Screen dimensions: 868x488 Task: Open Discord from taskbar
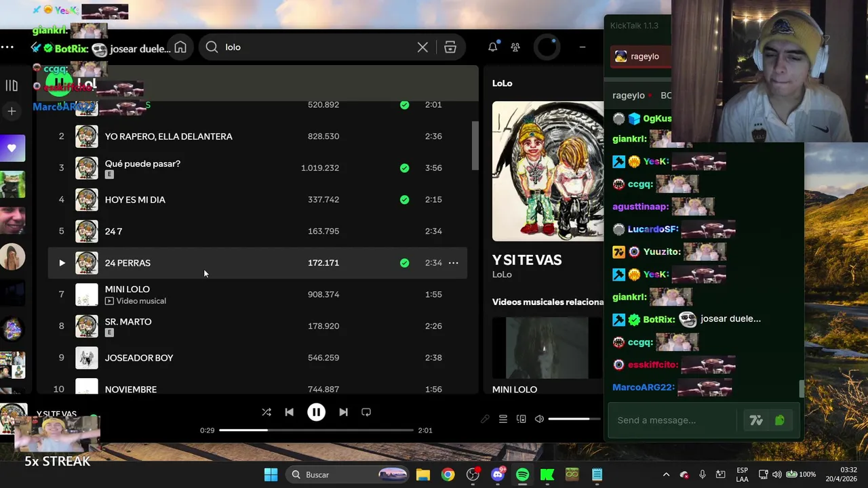pos(498,474)
